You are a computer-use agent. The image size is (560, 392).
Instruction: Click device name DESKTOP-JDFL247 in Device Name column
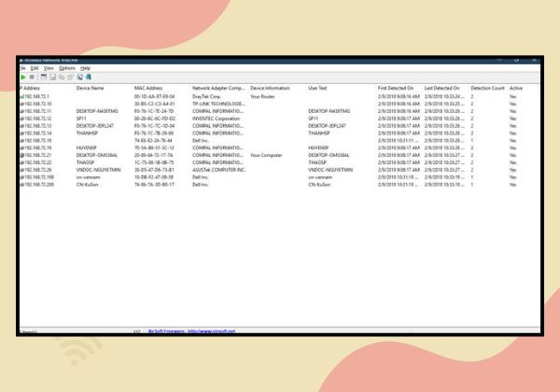click(95, 126)
